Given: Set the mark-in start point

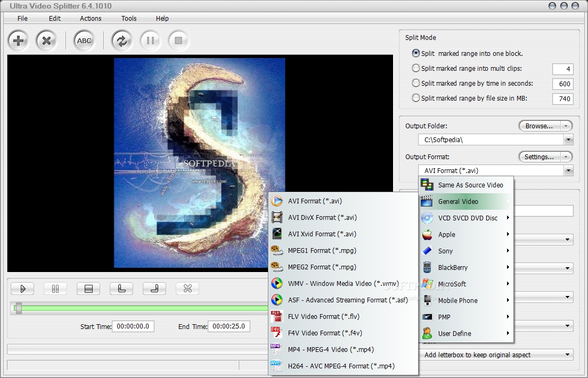Looking at the screenshot, I should coord(121,289).
